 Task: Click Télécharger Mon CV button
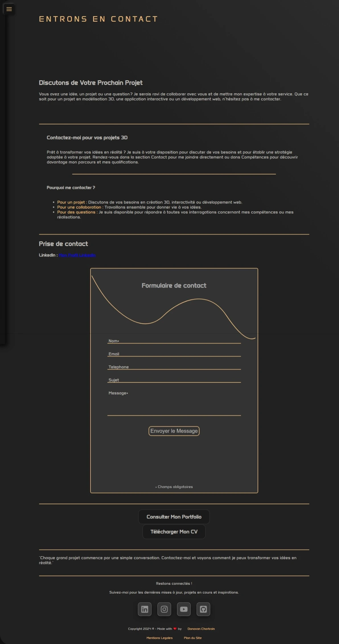[174, 532]
